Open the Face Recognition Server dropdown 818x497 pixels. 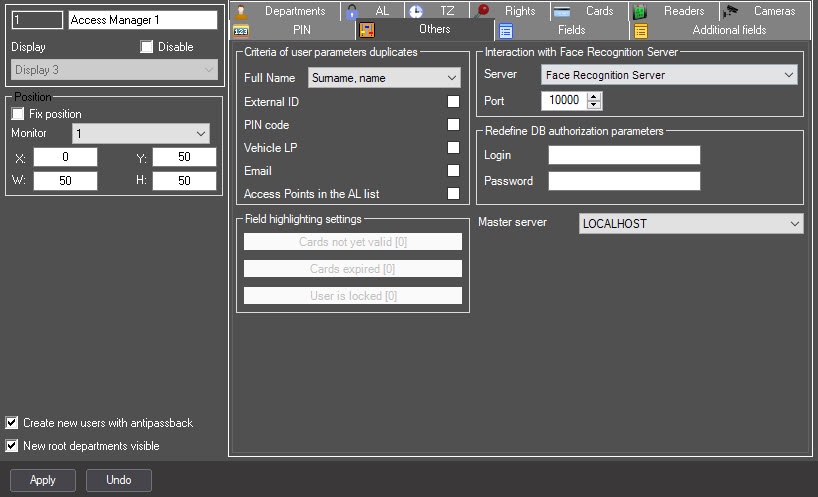(x=669, y=75)
